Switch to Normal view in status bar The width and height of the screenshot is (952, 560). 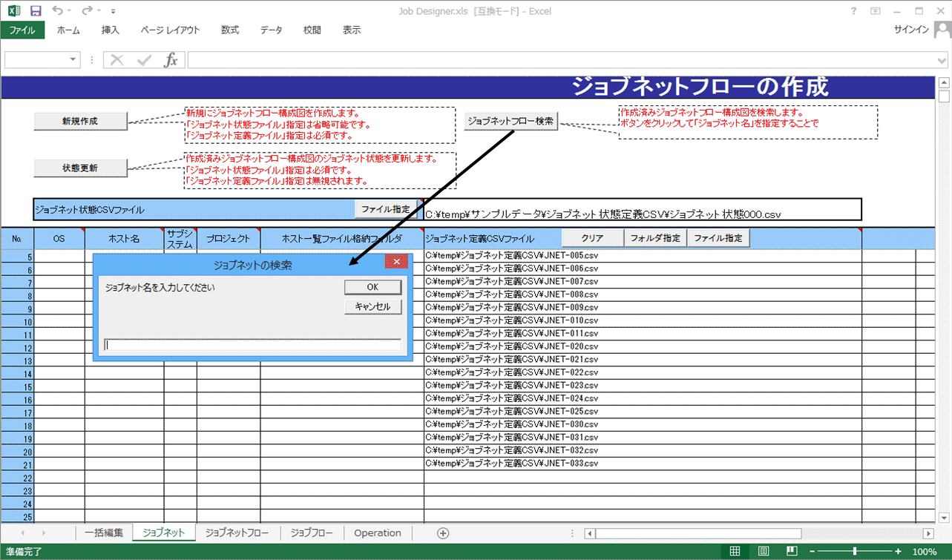(735, 551)
